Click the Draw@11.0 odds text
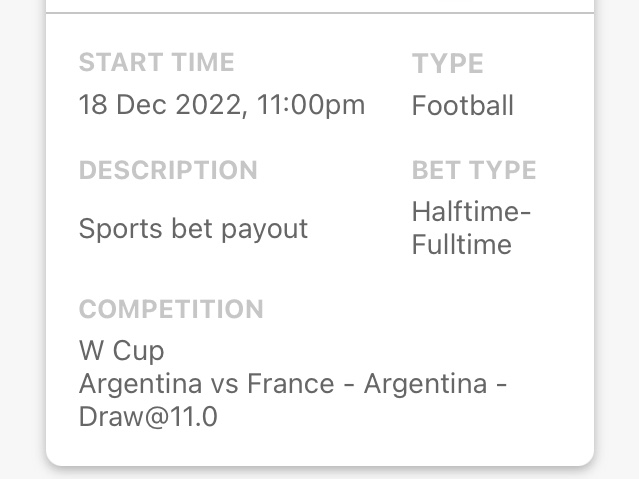The image size is (639, 479). coord(148,417)
